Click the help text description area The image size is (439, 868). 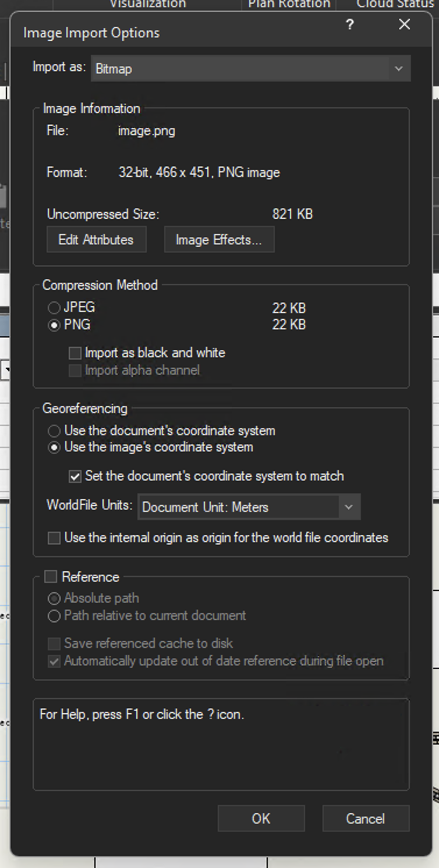(221, 745)
